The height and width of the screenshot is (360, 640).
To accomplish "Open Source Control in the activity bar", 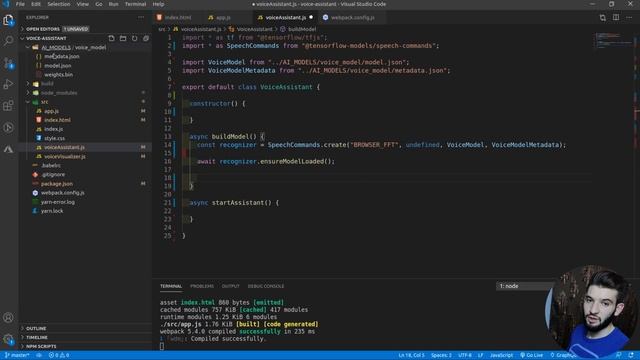I will click(8, 63).
